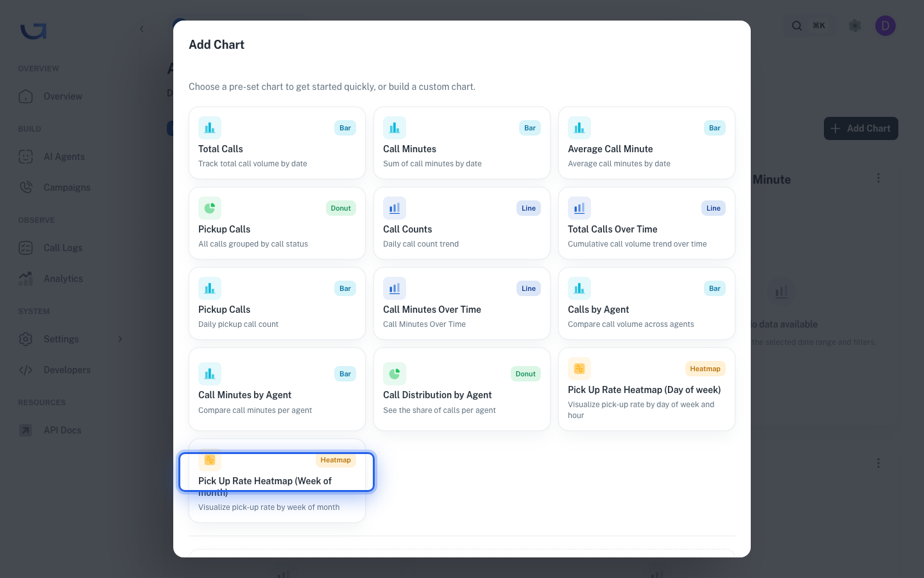Pick the Calls by Agent chart
This screenshot has width=924, height=578.
pos(647,303)
